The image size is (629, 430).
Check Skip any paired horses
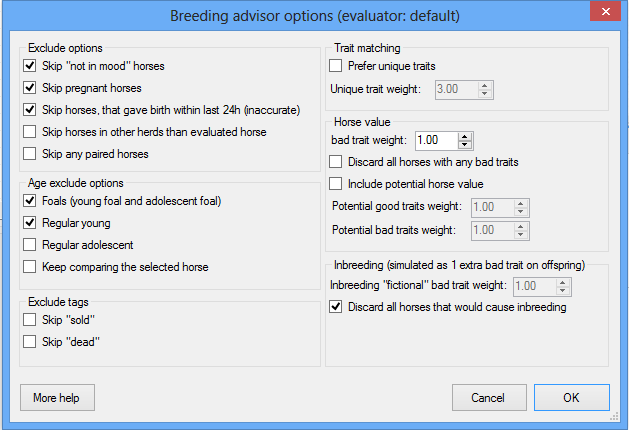click(x=30, y=154)
